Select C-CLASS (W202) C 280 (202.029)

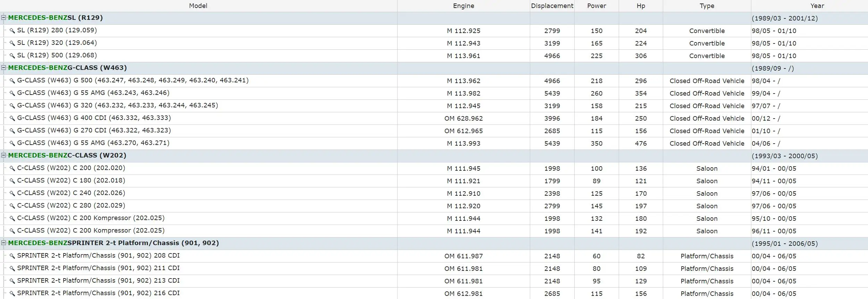[x=71, y=205]
